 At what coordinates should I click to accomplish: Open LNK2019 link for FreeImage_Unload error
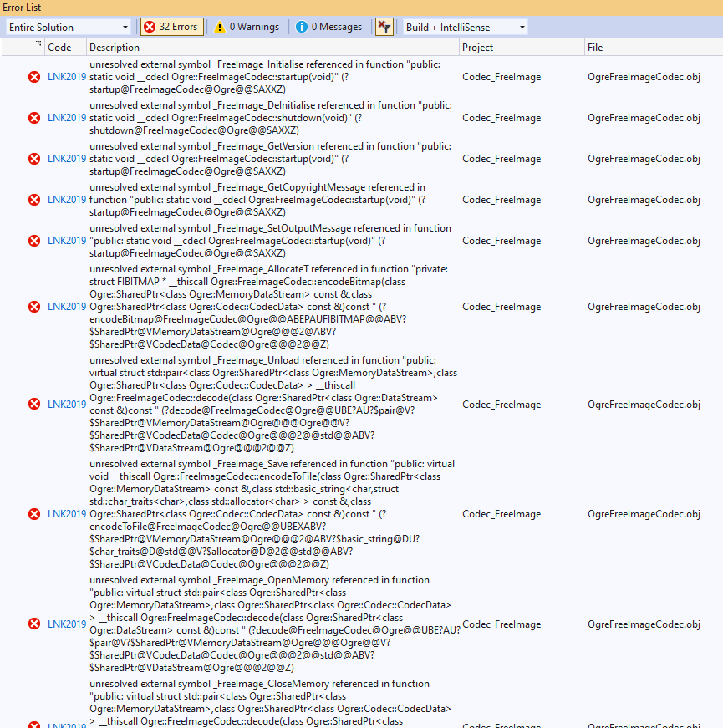[67, 405]
